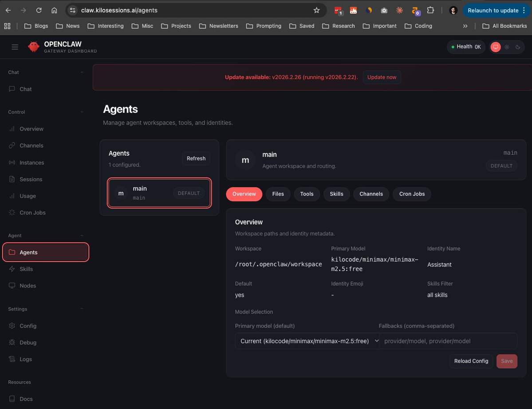Activate system theme with the monitor icon
Viewport: 532px width, 409px height.
point(496,47)
